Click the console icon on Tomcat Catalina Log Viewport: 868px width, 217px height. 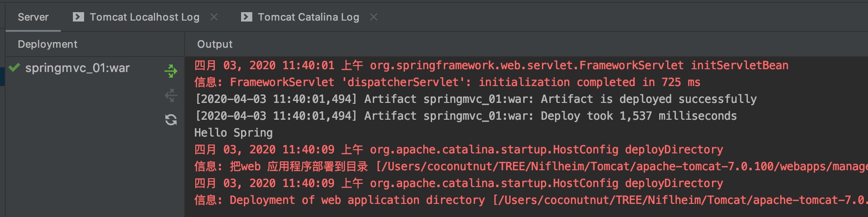point(247,17)
